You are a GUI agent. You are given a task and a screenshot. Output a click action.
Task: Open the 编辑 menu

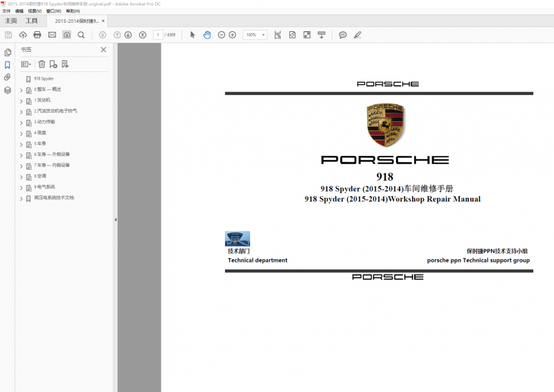point(19,11)
